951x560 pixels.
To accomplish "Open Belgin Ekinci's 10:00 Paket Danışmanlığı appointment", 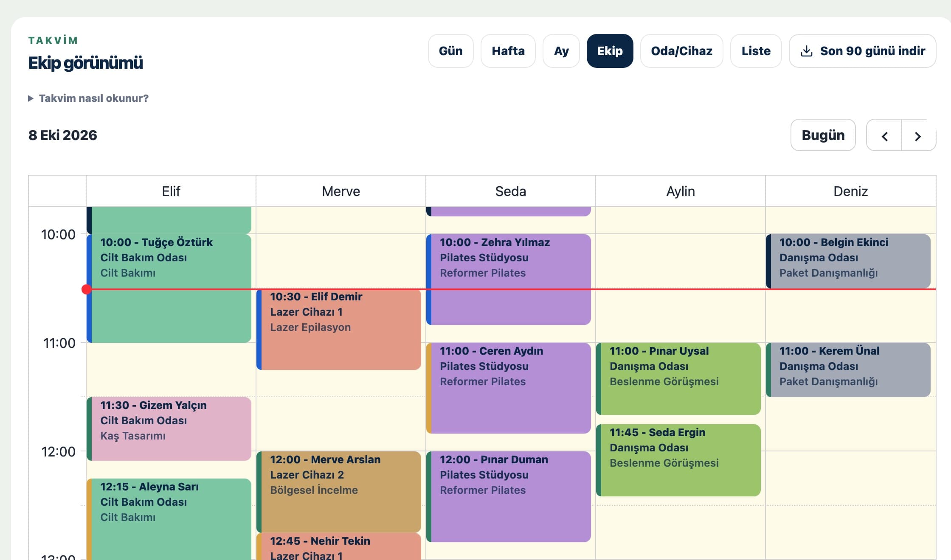I will point(848,261).
